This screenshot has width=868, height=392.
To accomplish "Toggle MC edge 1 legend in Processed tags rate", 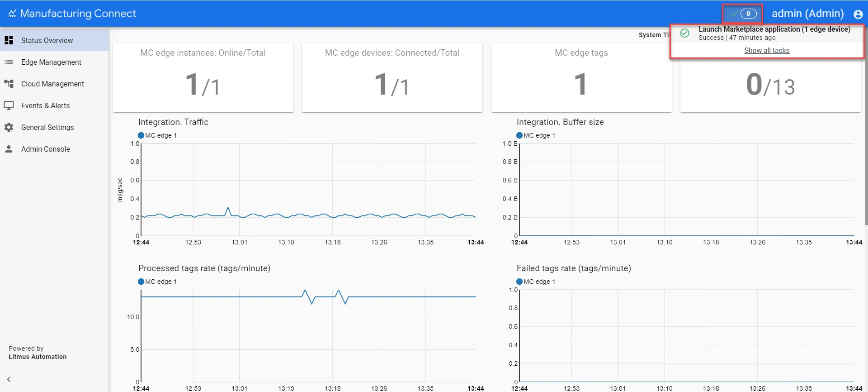I will point(157,282).
